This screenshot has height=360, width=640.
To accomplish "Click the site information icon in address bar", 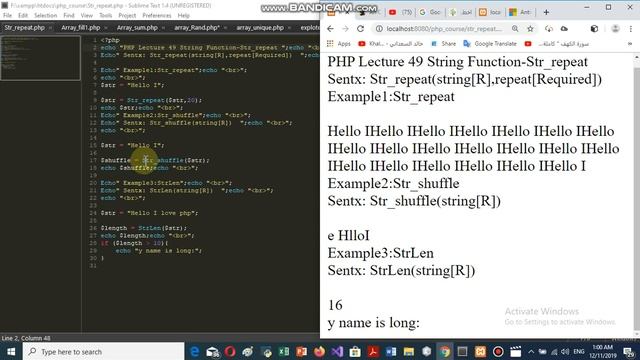I will 379,29.
